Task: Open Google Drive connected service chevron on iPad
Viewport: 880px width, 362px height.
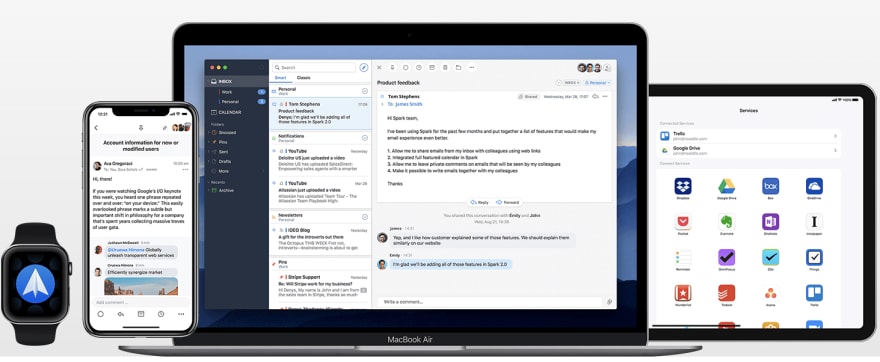Action: tap(835, 150)
